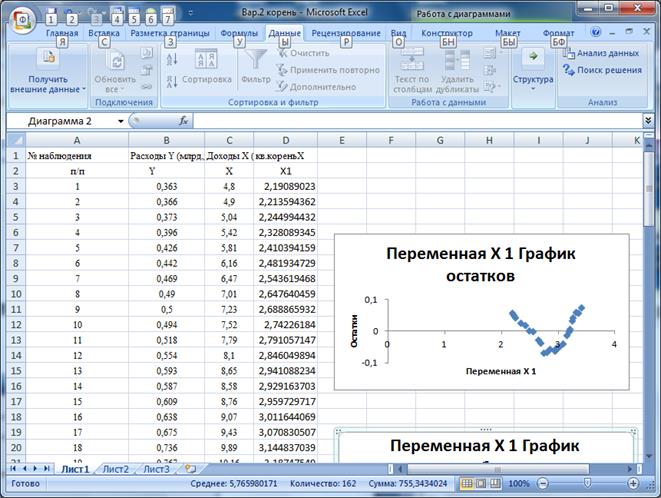This screenshot has width=661, height=498.
Task: Switch to the Главная tab
Action: coord(62,33)
